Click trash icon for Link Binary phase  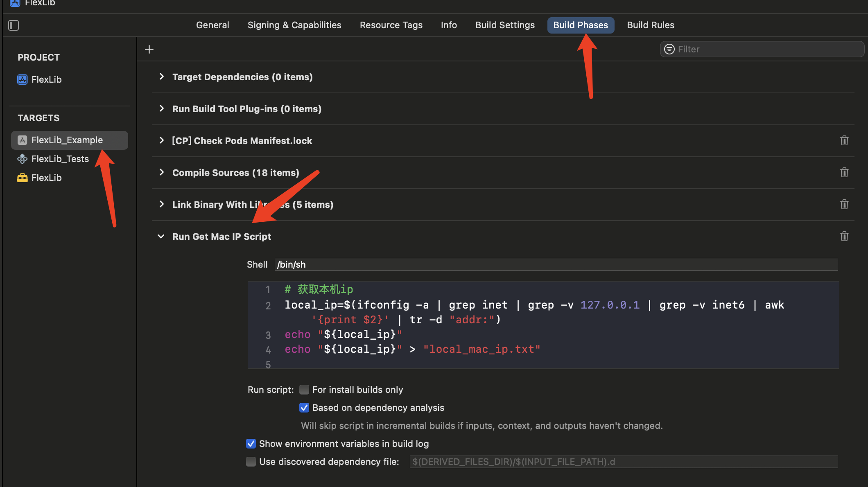coord(844,205)
